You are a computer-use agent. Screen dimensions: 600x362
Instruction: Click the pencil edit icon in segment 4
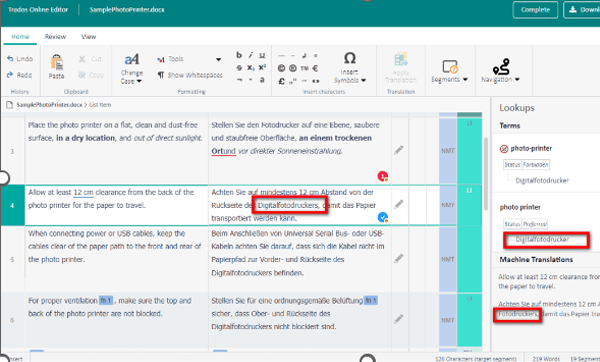(x=398, y=204)
